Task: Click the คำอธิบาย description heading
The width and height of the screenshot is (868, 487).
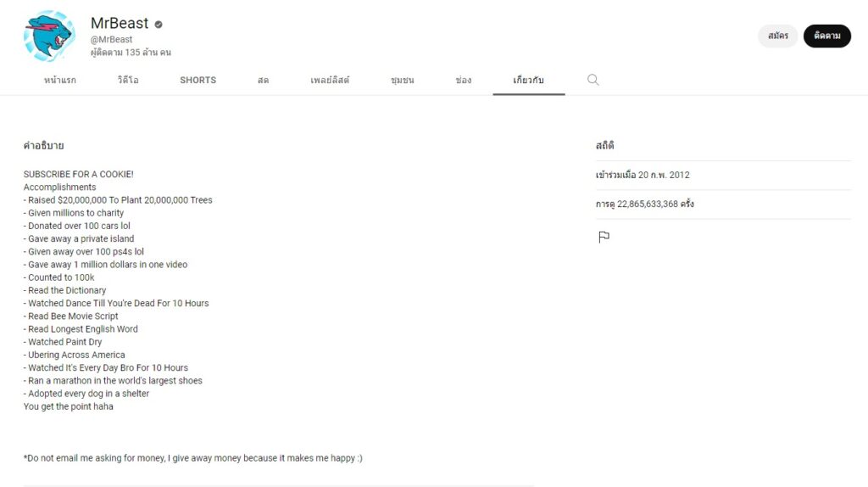Action: tap(43, 146)
